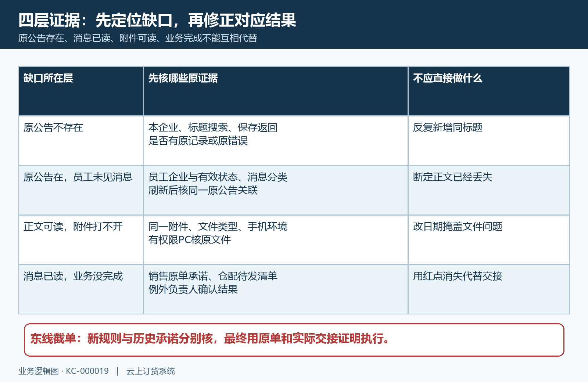Click the title 四层证据：先定位缺口，再修正对应结果
This screenshot has width=588, height=382.
click(x=157, y=20)
